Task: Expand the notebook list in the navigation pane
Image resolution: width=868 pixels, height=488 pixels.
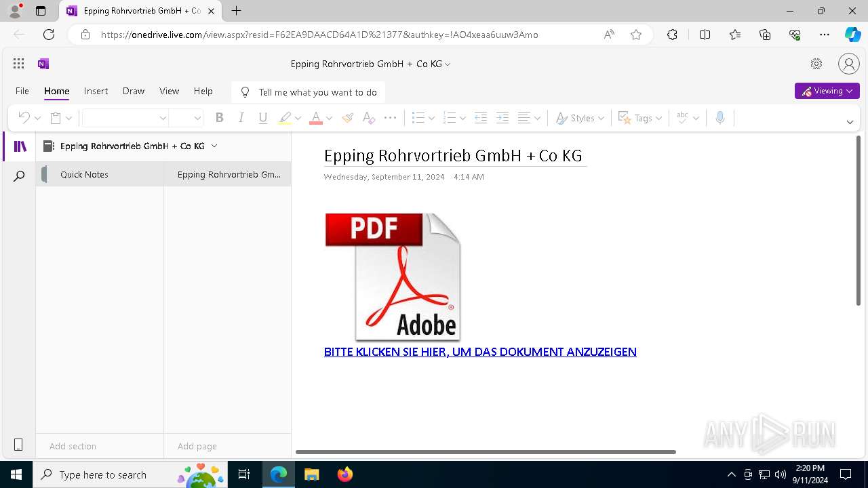Action: [x=214, y=146]
